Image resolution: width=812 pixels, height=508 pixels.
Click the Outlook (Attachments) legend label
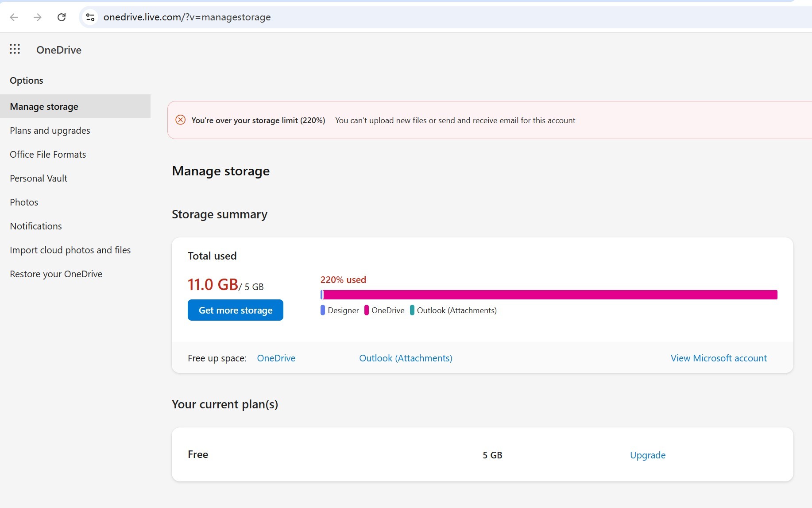(x=457, y=310)
